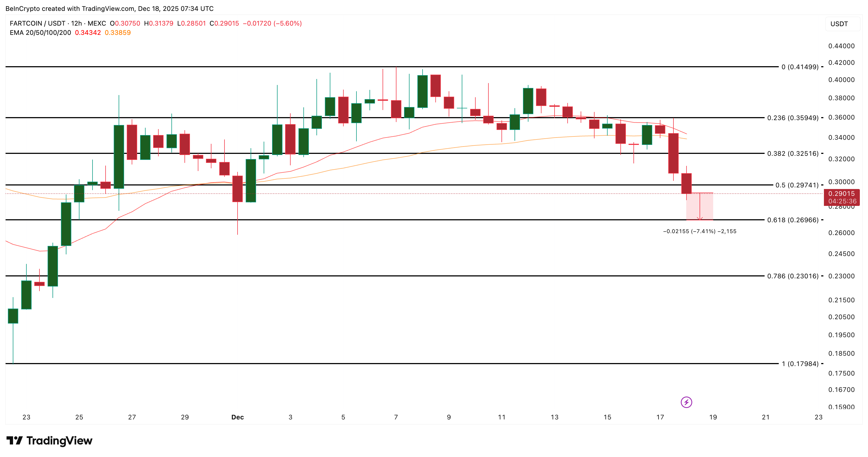The image size is (868, 457).
Task: Click the EMA 20/50/100/200 indicator label
Action: [41, 33]
